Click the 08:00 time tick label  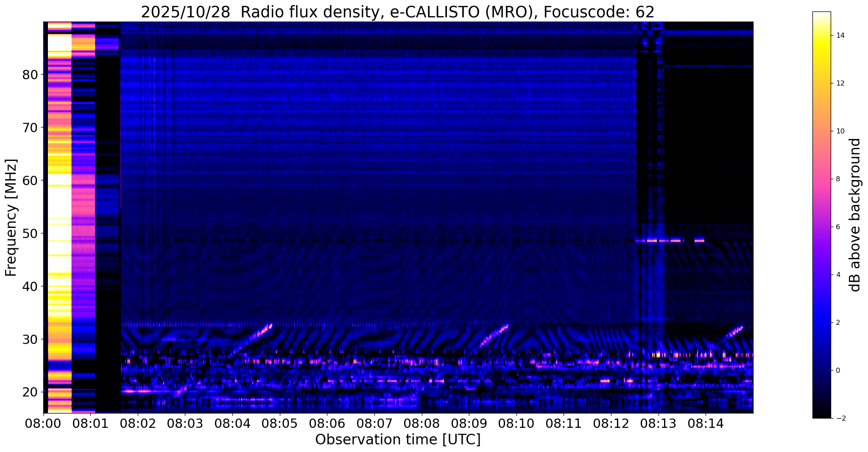tap(43, 423)
